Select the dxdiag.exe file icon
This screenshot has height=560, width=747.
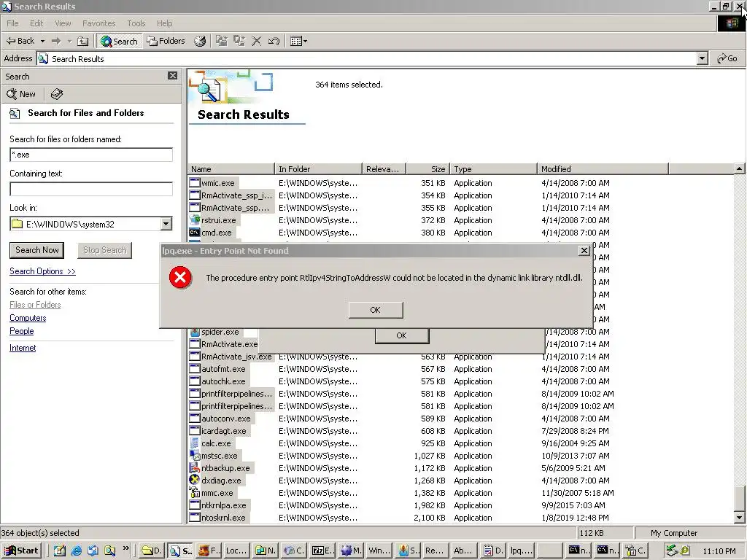tap(194, 481)
